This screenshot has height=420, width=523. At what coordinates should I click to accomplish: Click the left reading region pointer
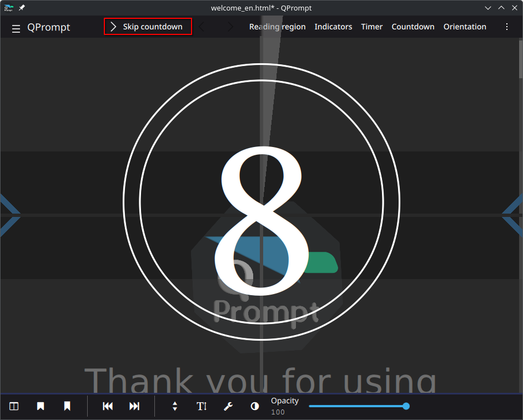coord(10,215)
